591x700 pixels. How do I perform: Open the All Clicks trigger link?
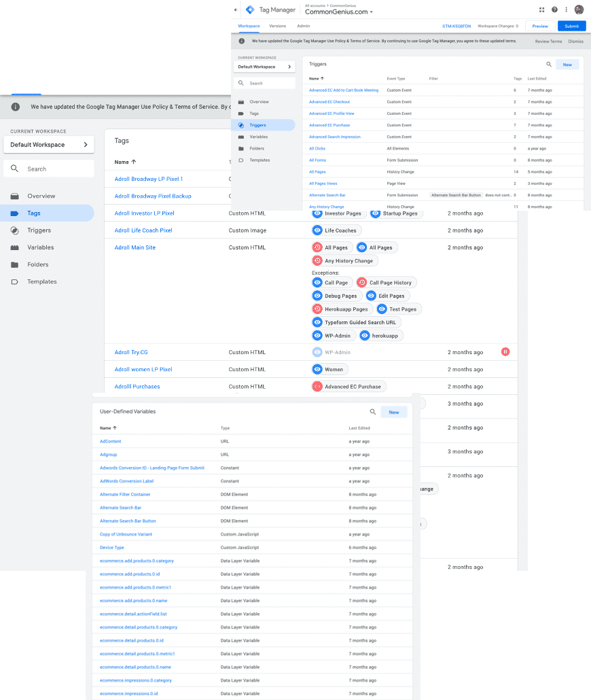point(317,149)
